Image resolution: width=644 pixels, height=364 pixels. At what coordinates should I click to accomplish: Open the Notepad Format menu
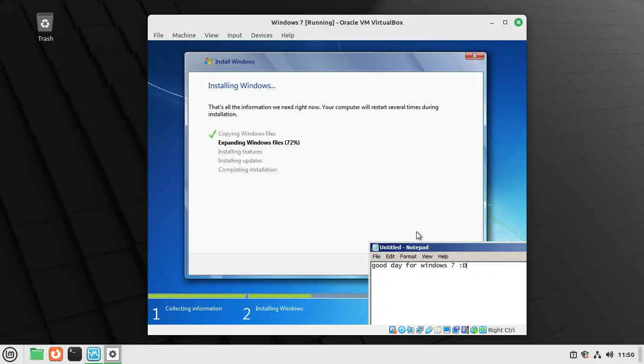point(408,256)
